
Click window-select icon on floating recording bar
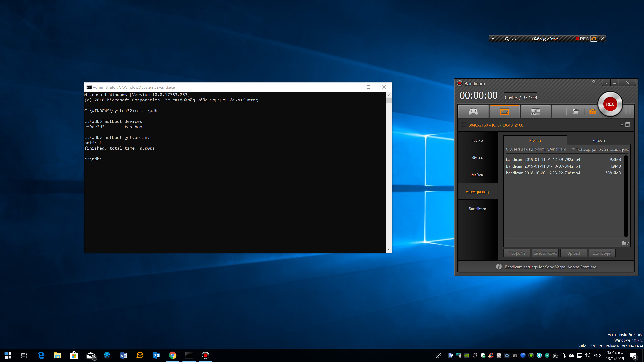pos(499,39)
